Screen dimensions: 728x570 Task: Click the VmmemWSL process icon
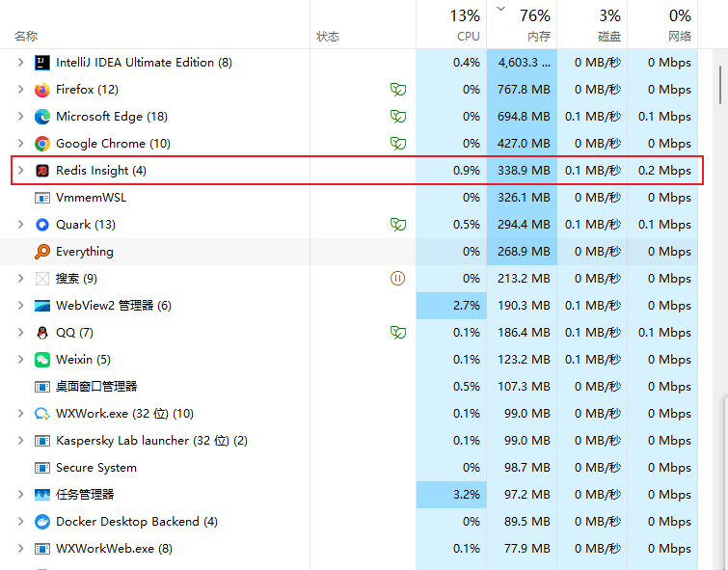click(42, 198)
